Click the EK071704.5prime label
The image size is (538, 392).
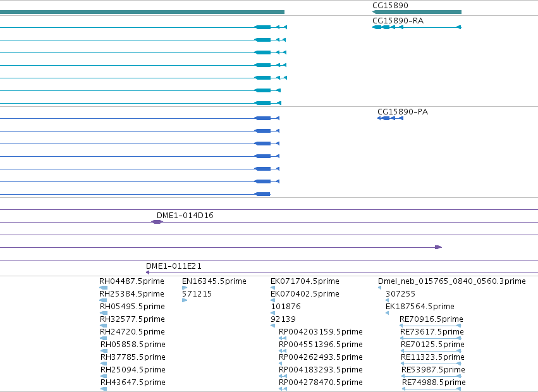click(305, 281)
